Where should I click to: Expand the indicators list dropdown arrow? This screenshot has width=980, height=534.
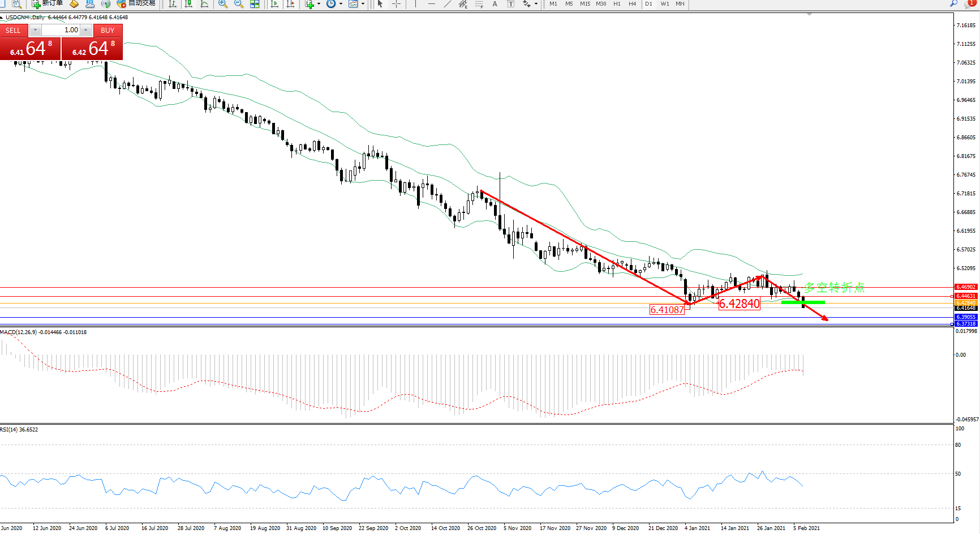coord(319,4)
